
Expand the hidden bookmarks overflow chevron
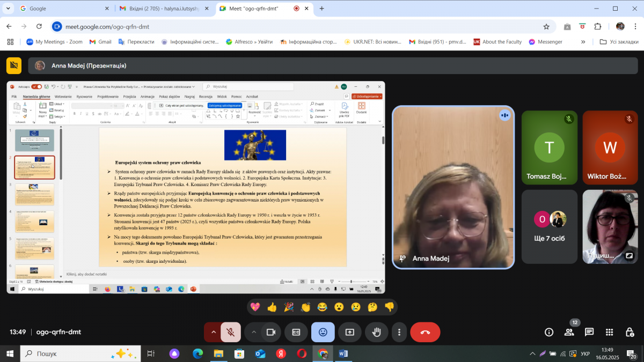tap(583, 42)
